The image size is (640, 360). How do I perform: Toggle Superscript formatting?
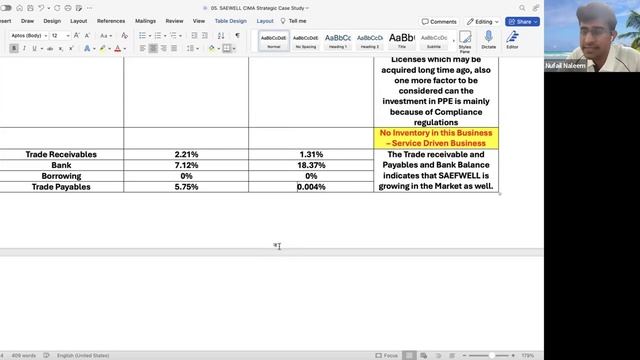point(71,49)
